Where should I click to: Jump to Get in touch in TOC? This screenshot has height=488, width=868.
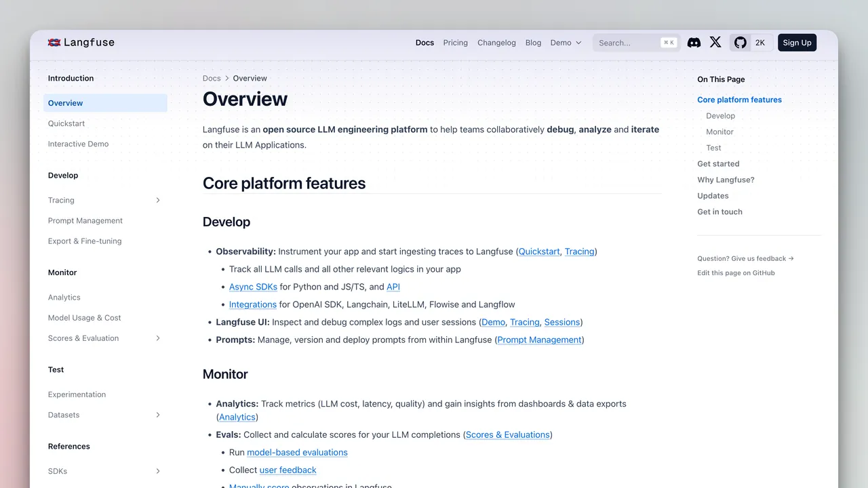(719, 212)
